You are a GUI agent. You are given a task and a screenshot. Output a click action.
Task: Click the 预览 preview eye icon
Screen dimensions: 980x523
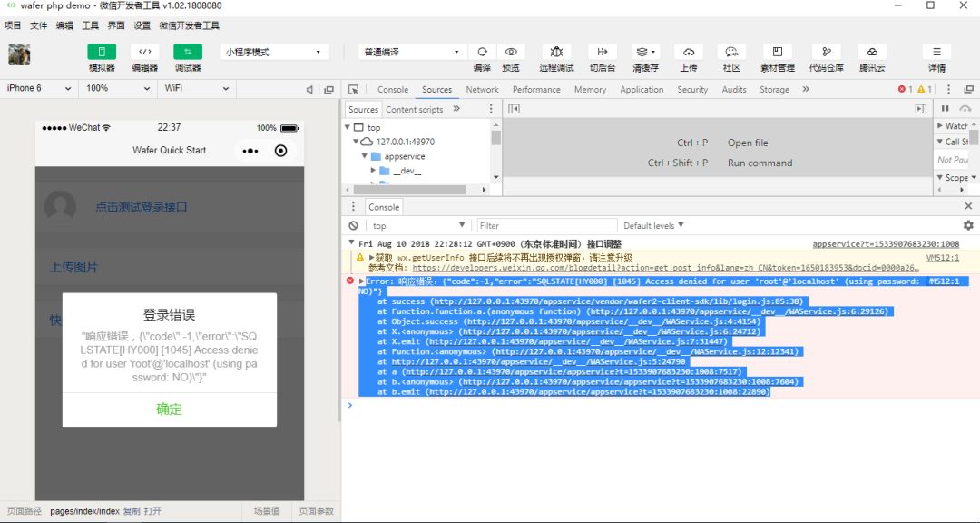point(511,52)
